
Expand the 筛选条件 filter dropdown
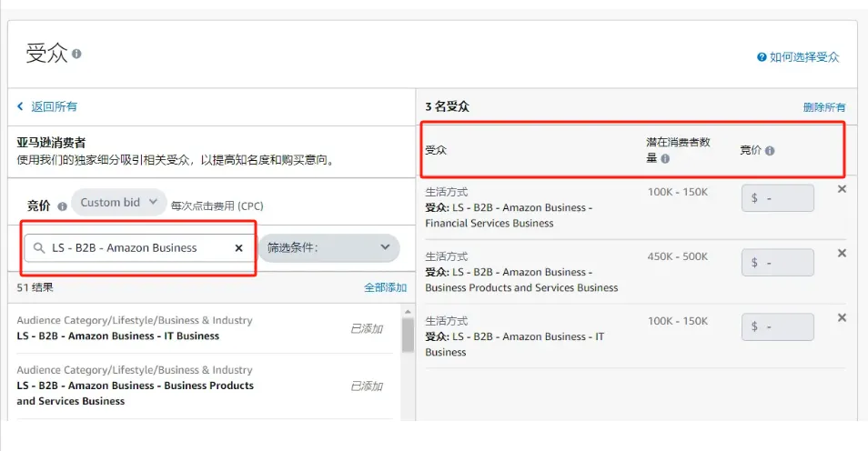pos(328,248)
